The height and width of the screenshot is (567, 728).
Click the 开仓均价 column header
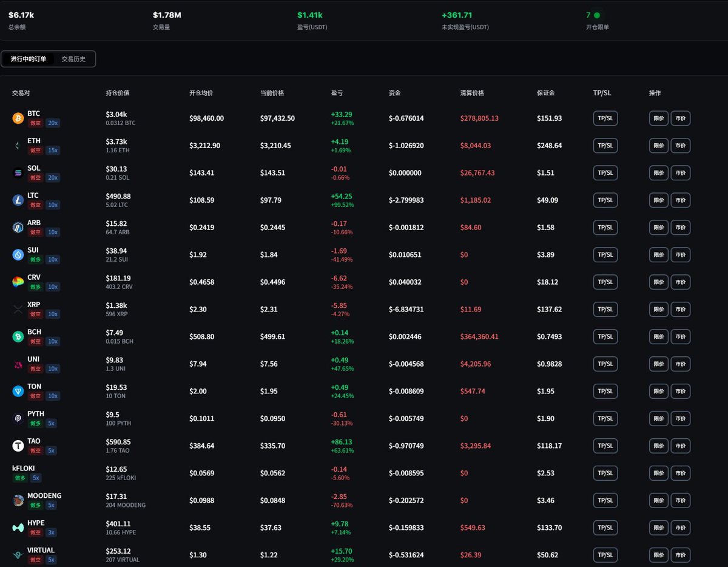point(201,93)
